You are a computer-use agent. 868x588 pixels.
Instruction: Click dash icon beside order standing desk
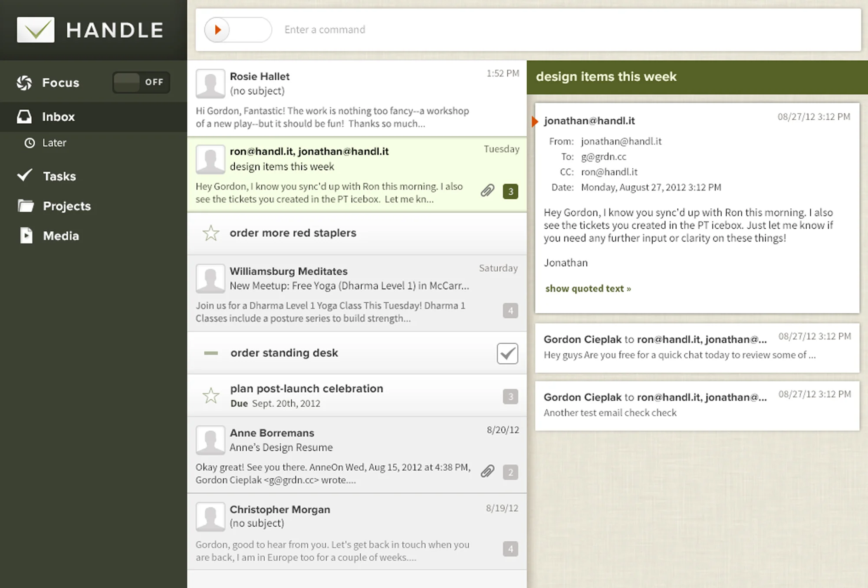pyautogui.click(x=211, y=353)
